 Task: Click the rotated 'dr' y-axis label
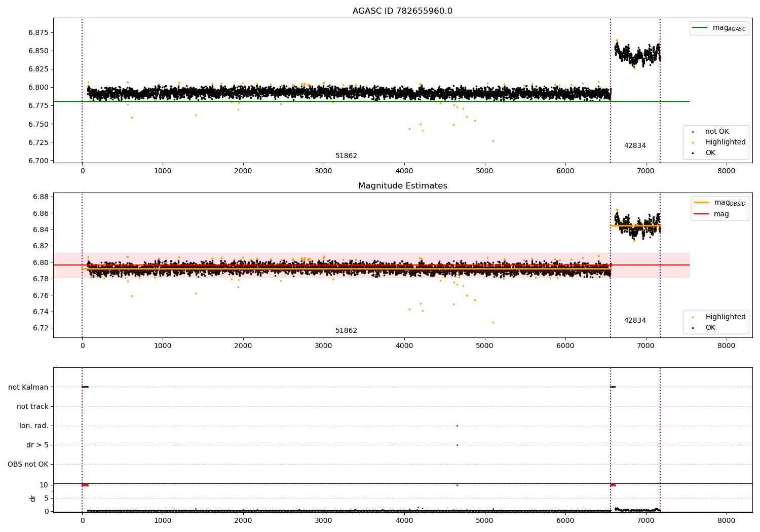tap(33, 498)
